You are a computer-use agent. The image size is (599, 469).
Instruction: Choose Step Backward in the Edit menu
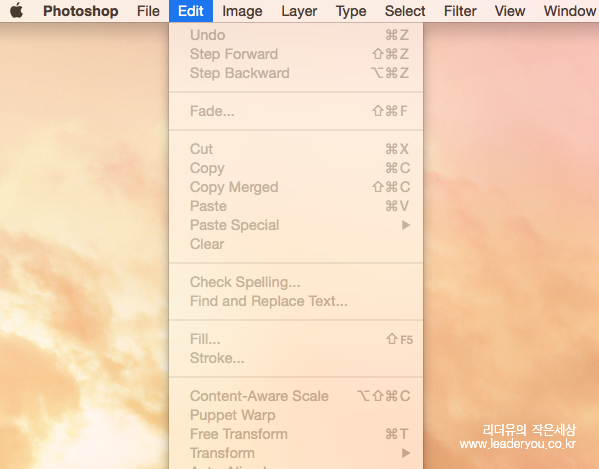pyautogui.click(x=296, y=73)
